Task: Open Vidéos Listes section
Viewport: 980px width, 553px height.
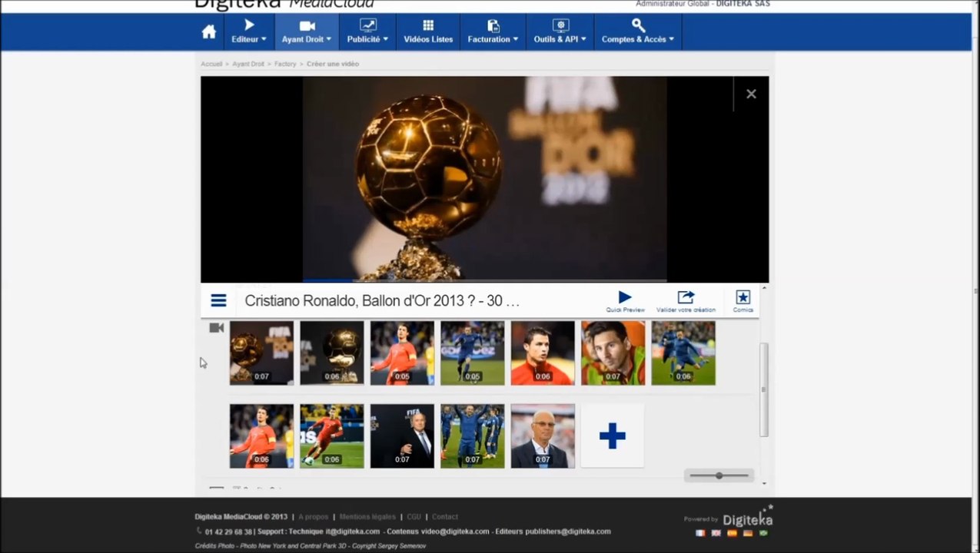Action: coord(428,32)
